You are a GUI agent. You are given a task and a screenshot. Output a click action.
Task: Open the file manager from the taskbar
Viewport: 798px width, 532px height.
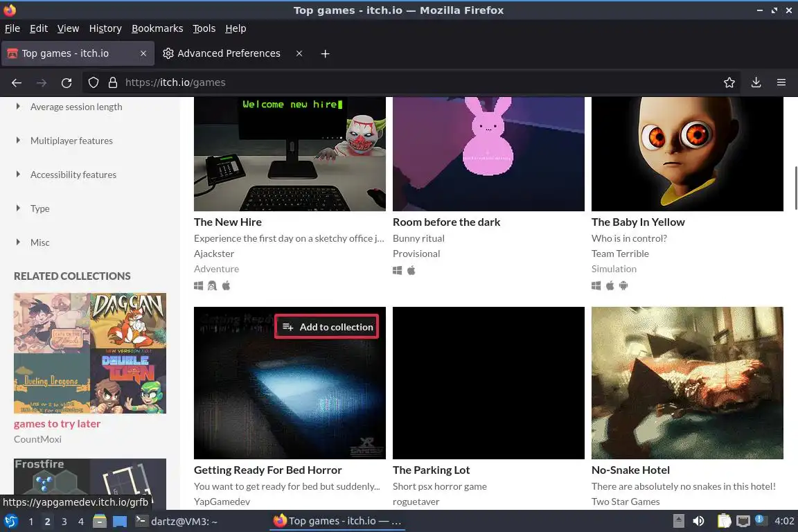tap(100, 522)
